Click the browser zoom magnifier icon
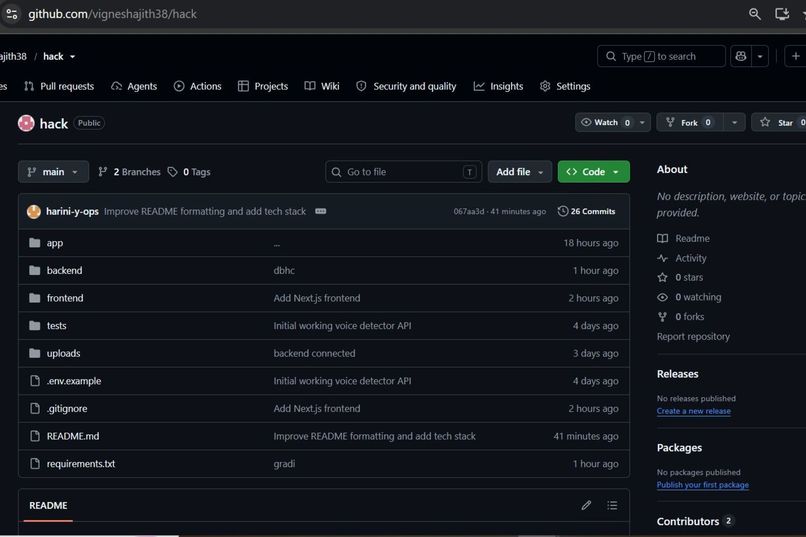This screenshot has height=537, width=806. tap(754, 14)
